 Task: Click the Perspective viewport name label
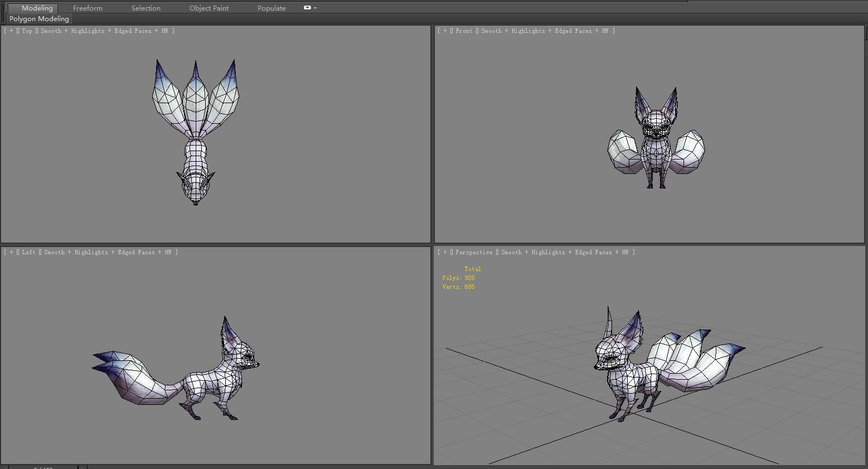[474, 252]
